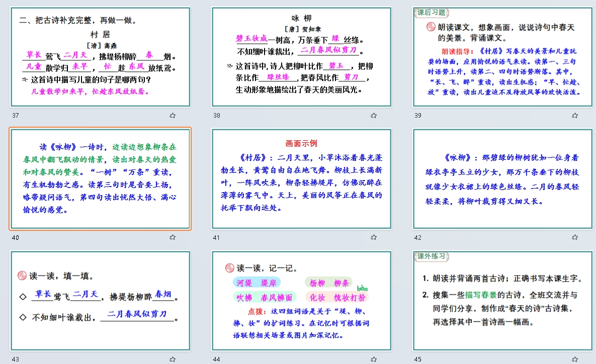The width and height of the screenshot is (596, 364).
Task: Click the star icon under slide 41
Action: (x=373, y=237)
